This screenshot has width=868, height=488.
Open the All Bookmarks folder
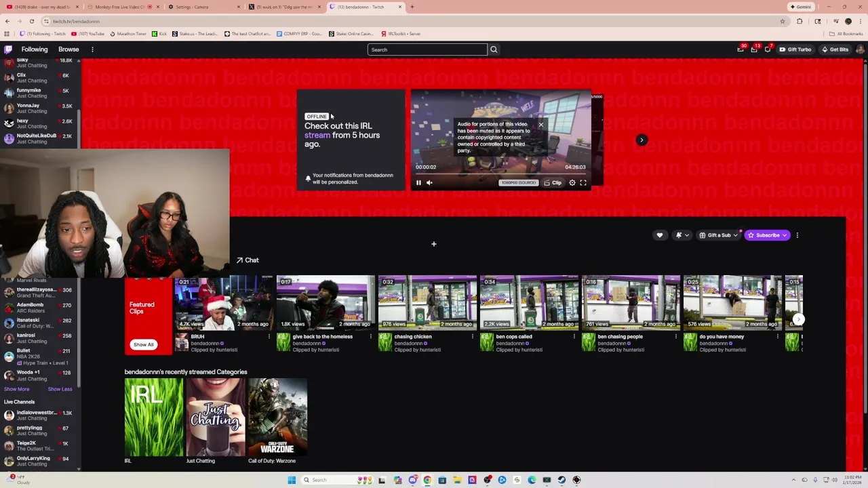coord(846,34)
